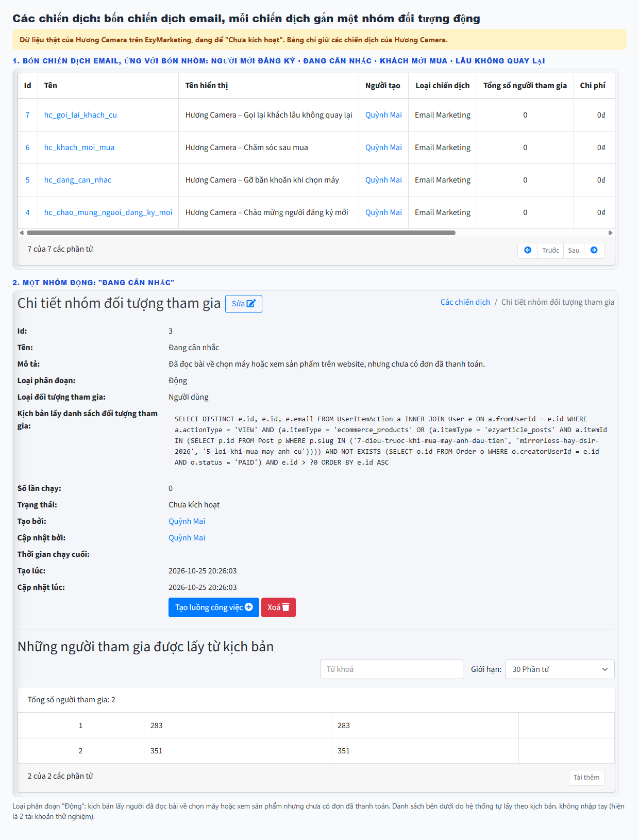Click the next page right-arrow icon

[x=594, y=250]
